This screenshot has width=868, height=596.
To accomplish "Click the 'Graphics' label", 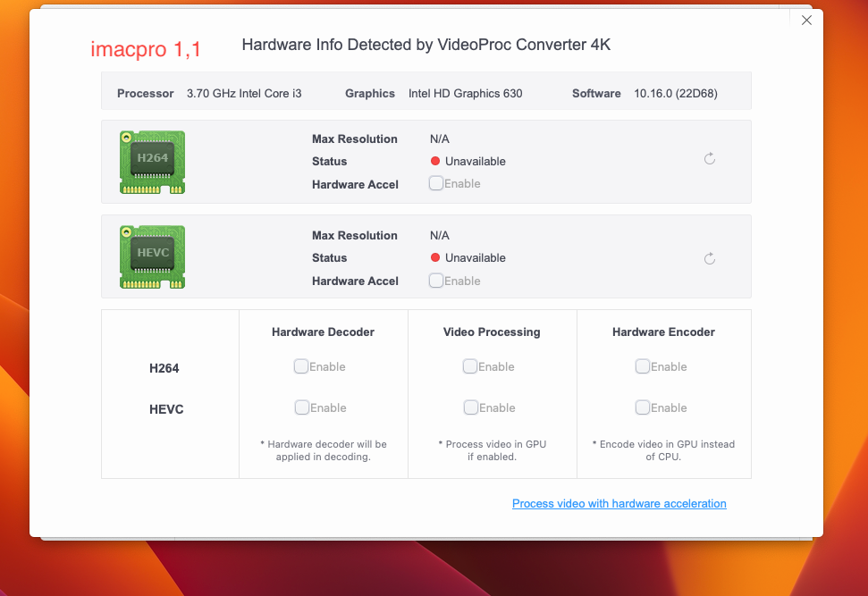I will (x=370, y=94).
